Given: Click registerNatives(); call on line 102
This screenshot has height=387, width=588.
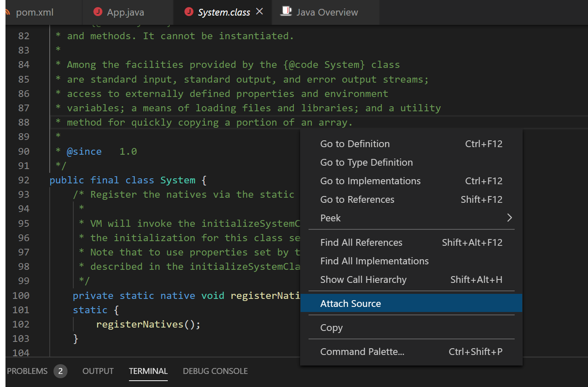Looking at the screenshot, I should (x=148, y=324).
